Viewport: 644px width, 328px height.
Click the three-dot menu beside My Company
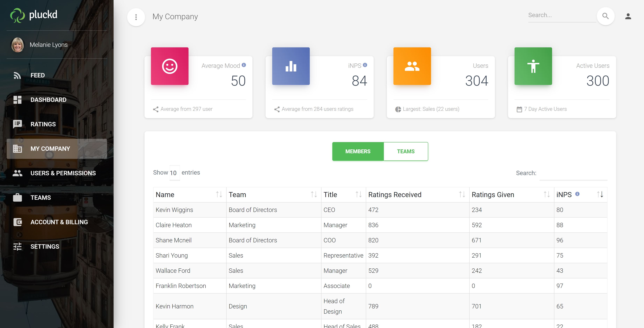click(x=136, y=17)
